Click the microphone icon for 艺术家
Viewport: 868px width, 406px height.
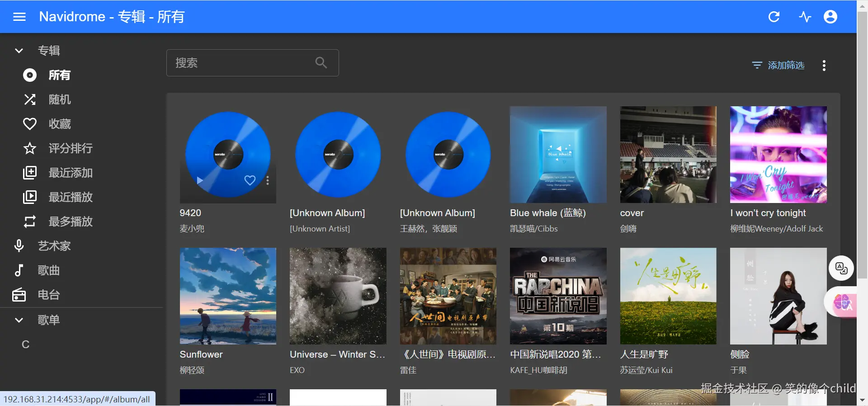[19, 246]
